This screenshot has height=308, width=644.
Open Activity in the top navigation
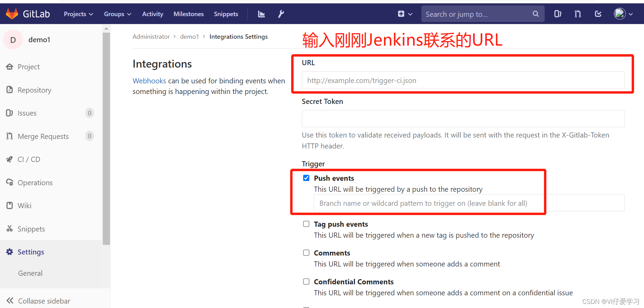(153, 14)
